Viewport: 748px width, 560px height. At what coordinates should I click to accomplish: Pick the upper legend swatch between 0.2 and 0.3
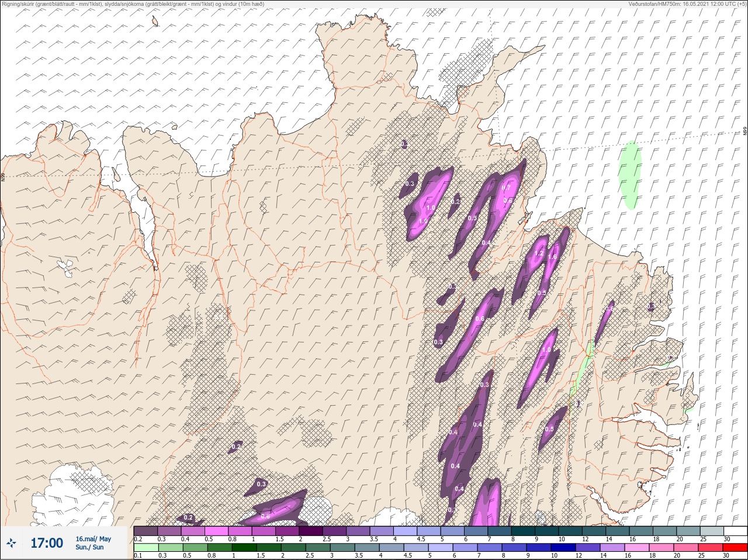(146, 531)
